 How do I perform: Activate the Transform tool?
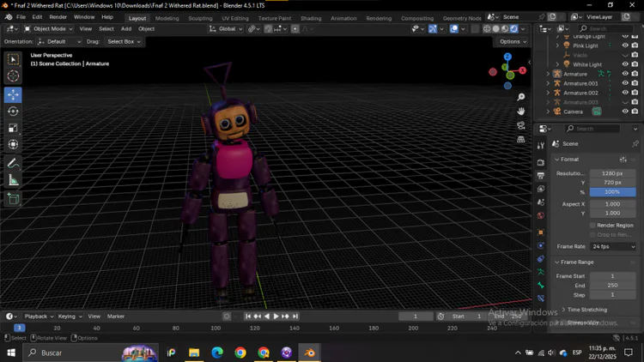[13, 144]
